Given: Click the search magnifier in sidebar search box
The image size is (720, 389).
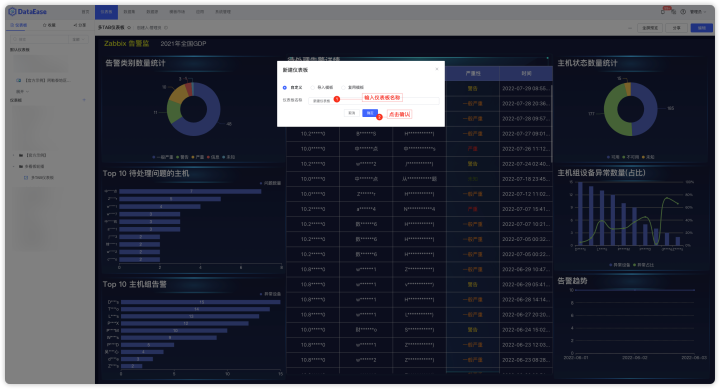Looking at the screenshot, I should pyautogui.click(x=15, y=39).
